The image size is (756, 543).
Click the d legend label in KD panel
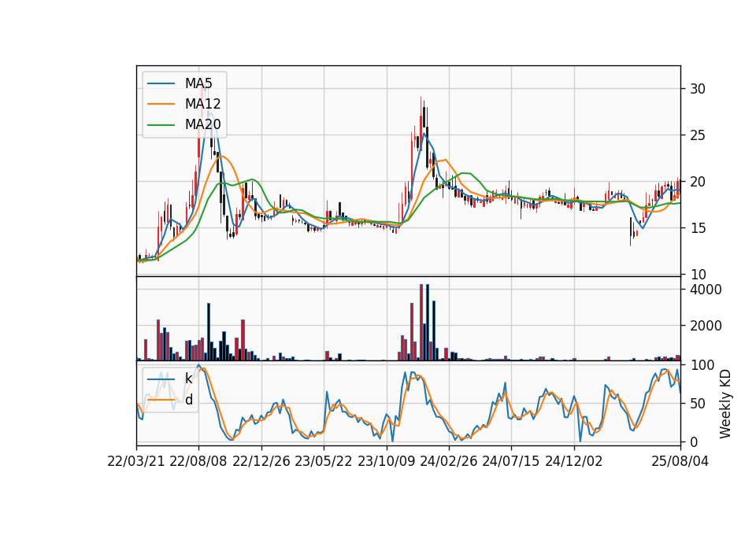[189, 400]
